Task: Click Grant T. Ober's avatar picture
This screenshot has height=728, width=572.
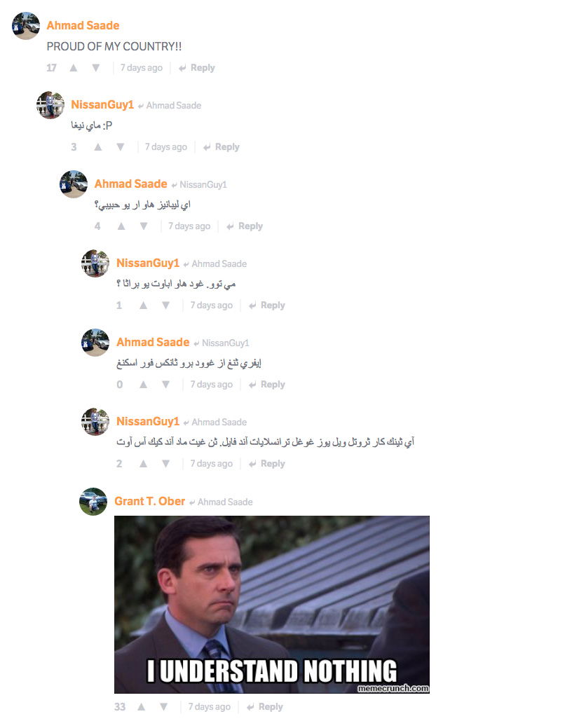Action: click(x=93, y=502)
